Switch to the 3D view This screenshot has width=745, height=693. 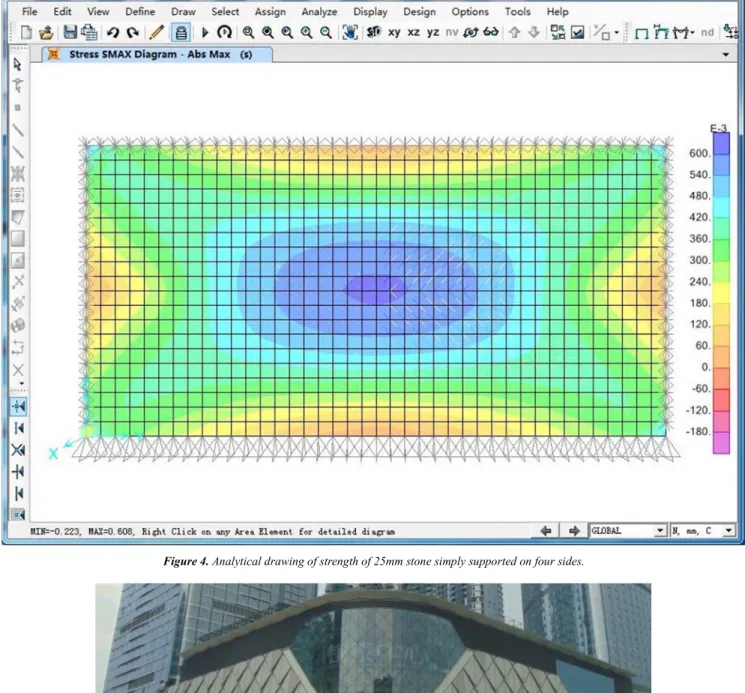[x=374, y=32]
